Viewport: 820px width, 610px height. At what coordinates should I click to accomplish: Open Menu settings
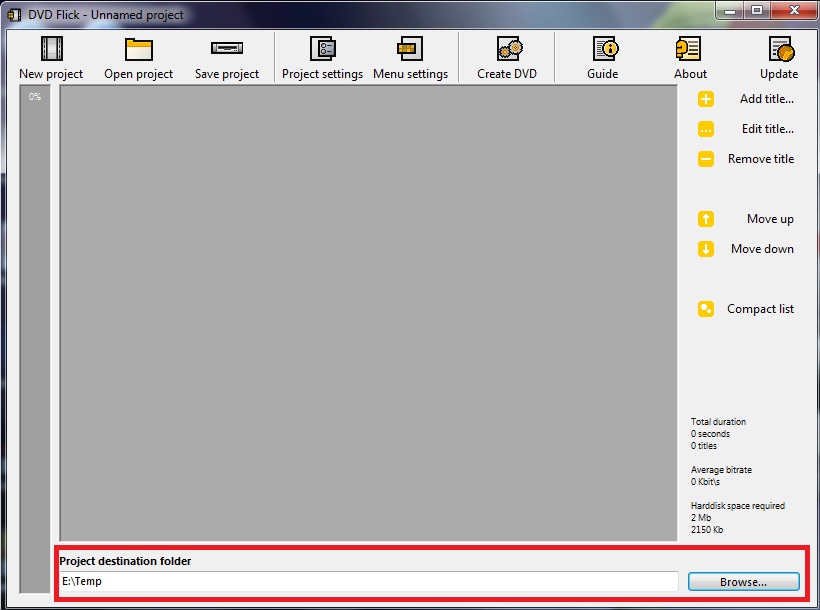(x=411, y=58)
